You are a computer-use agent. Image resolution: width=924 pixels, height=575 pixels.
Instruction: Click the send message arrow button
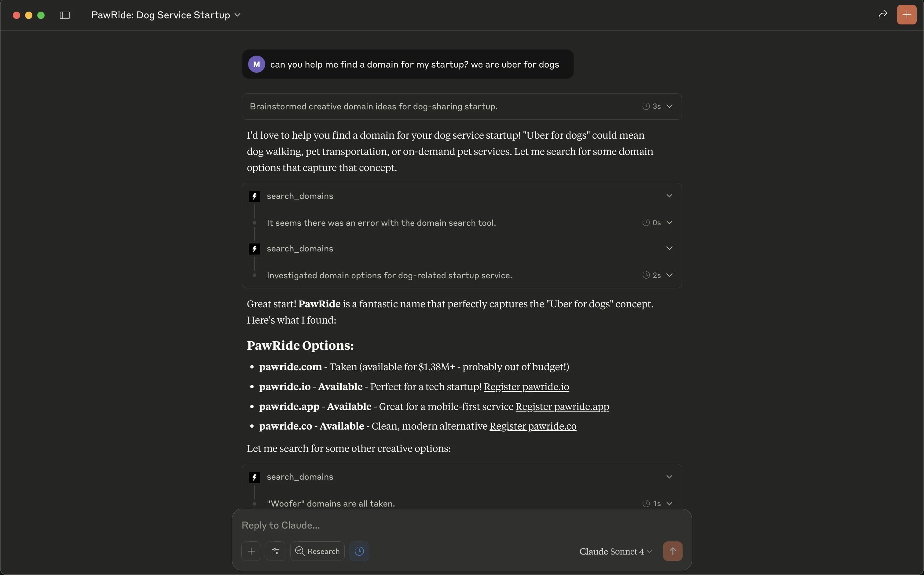click(672, 551)
